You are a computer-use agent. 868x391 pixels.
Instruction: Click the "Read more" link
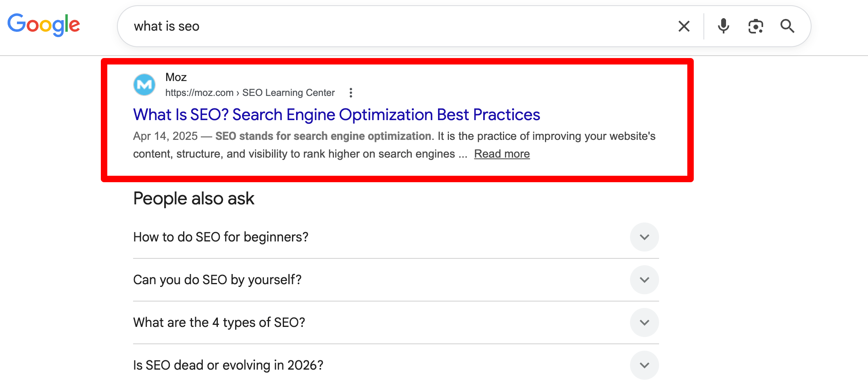(502, 154)
